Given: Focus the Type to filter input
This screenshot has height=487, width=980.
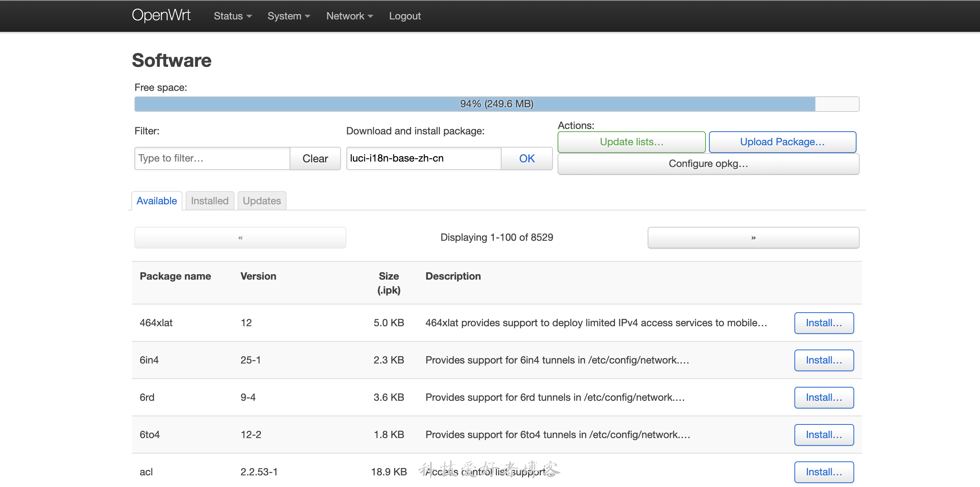Looking at the screenshot, I should point(212,158).
